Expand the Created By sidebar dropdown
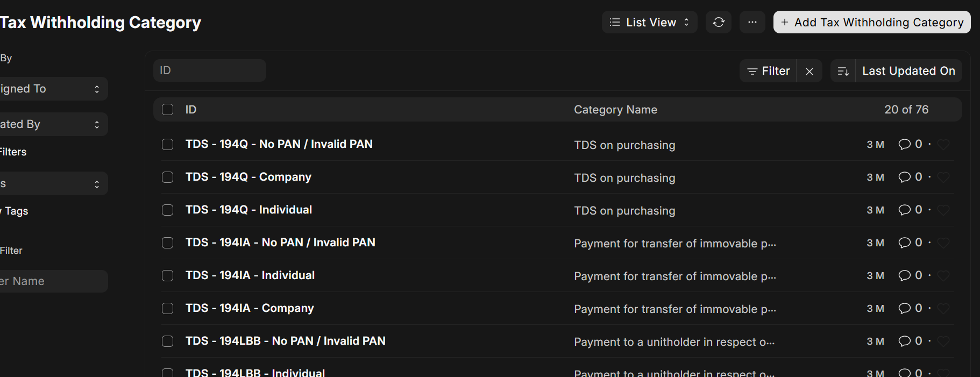 [x=53, y=124]
